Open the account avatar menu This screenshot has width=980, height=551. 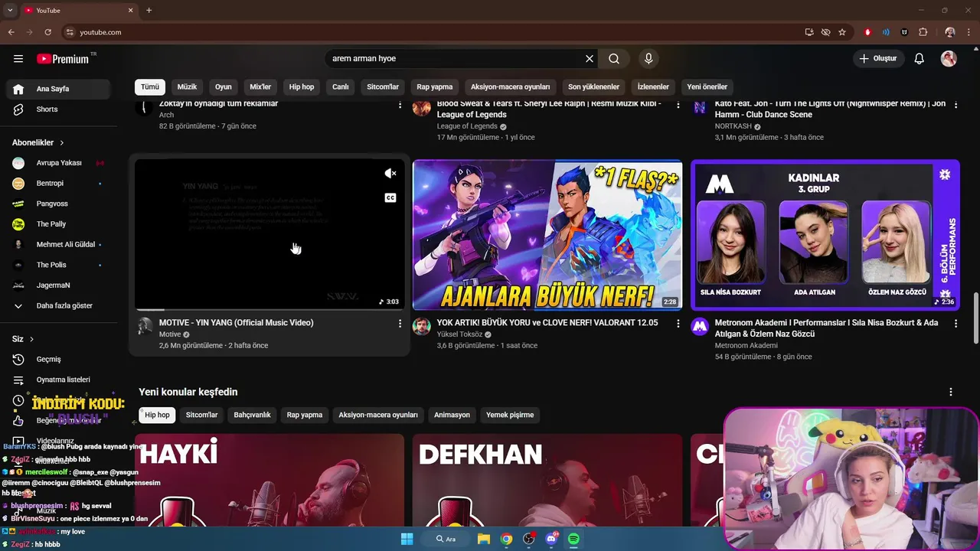[949, 59]
